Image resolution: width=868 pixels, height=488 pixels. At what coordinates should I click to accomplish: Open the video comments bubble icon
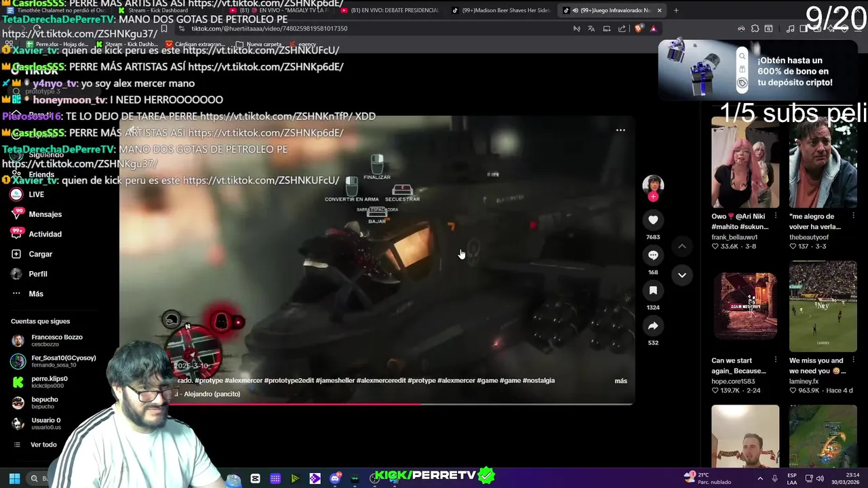pos(653,256)
